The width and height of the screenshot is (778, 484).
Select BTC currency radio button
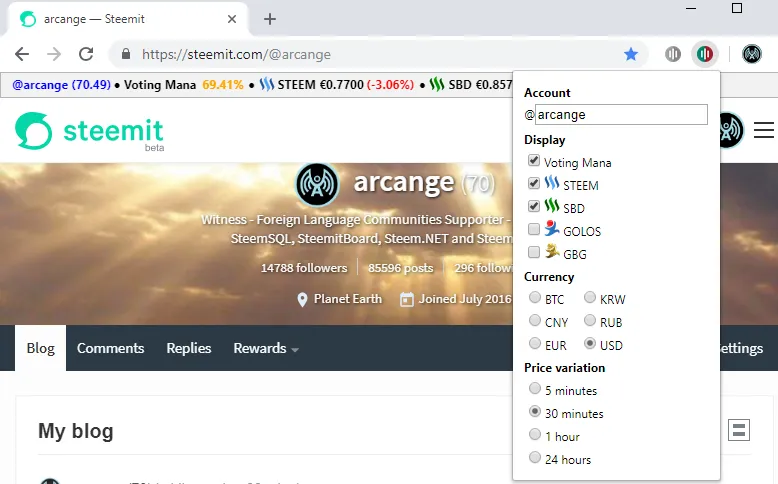pos(534,297)
